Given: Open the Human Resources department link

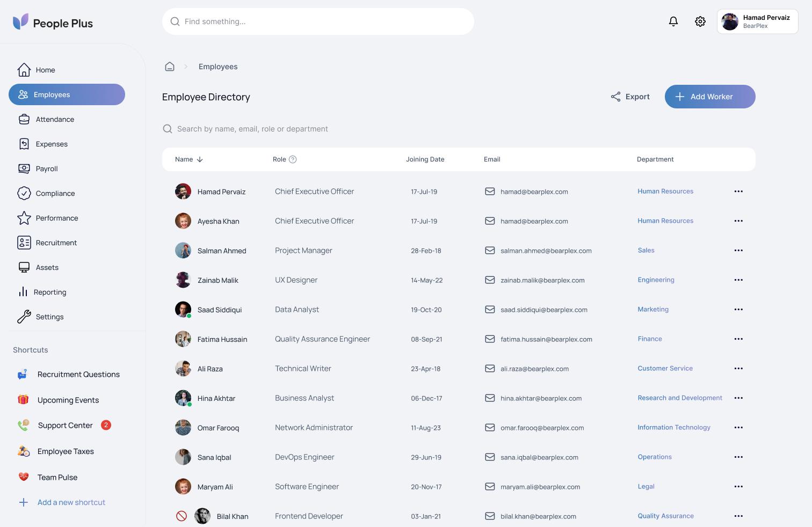Looking at the screenshot, I should tap(665, 191).
